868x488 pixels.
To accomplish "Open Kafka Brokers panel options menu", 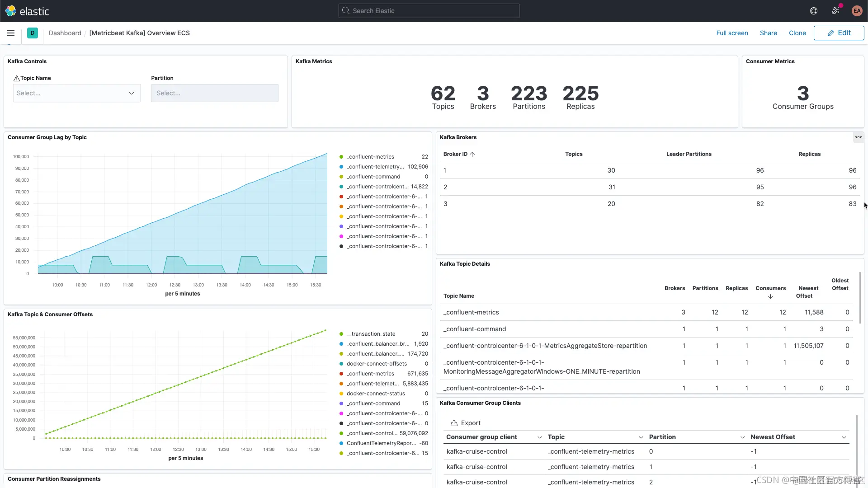I will tap(858, 137).
